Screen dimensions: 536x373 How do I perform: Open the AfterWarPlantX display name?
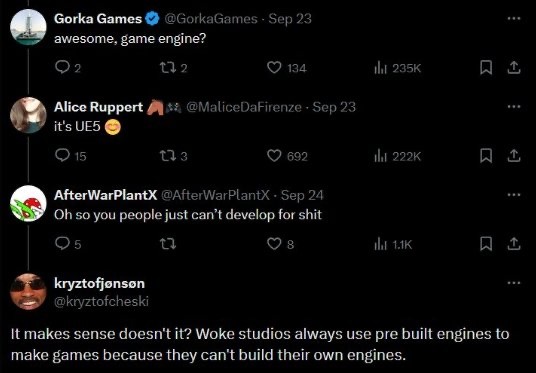pos(105,195)
